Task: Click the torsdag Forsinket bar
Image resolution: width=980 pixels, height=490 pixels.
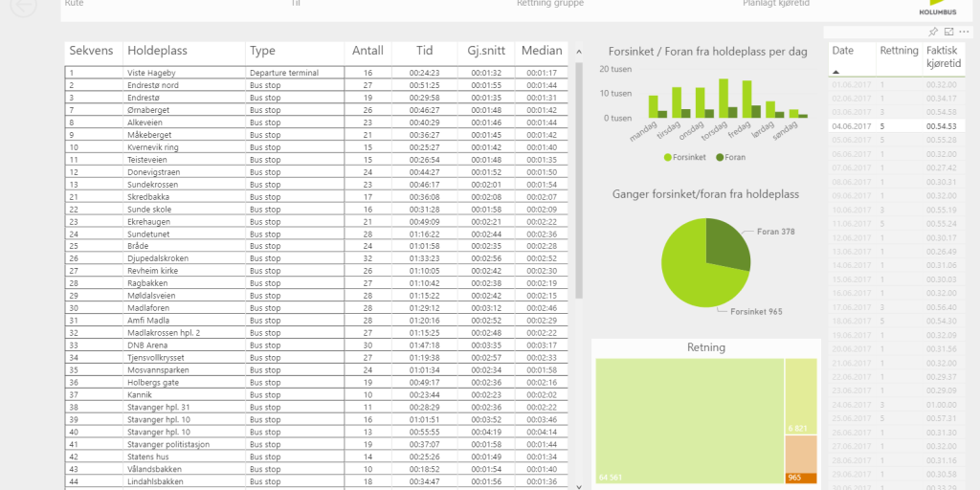Action: 724,99
